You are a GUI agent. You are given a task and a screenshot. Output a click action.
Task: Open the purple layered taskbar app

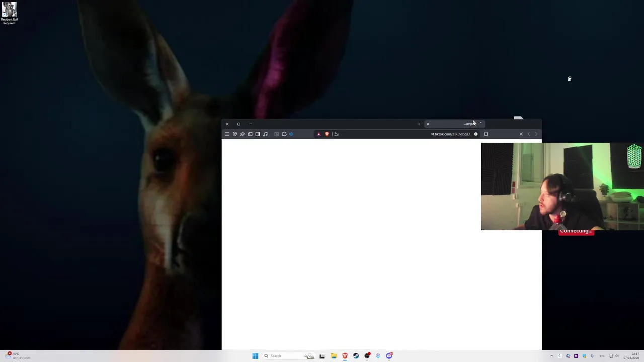pos(378,356)
